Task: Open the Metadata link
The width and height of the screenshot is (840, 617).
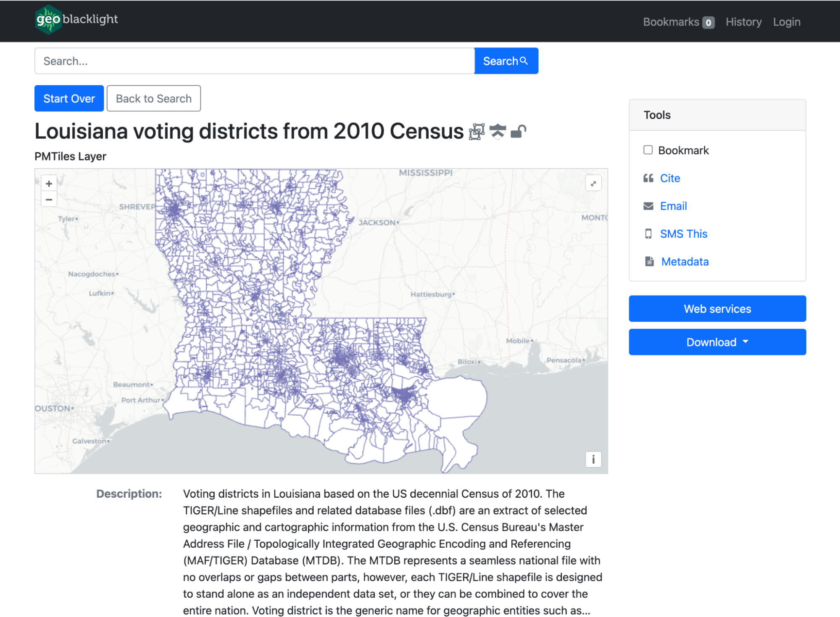Action: point(685,262)
